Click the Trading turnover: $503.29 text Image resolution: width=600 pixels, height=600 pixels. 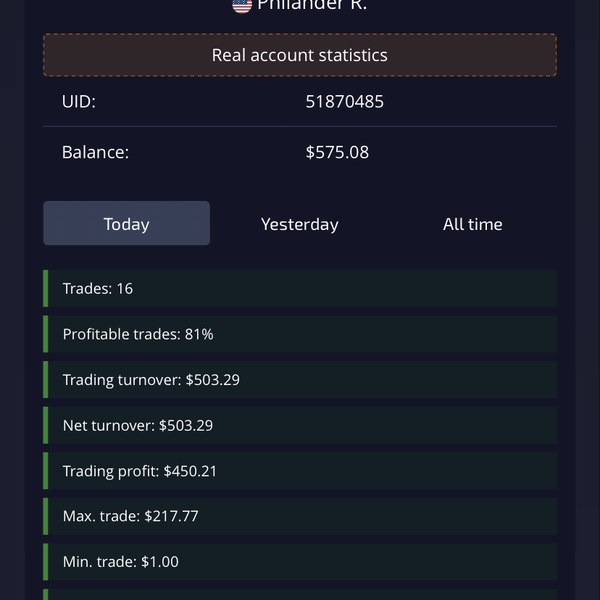151,380
